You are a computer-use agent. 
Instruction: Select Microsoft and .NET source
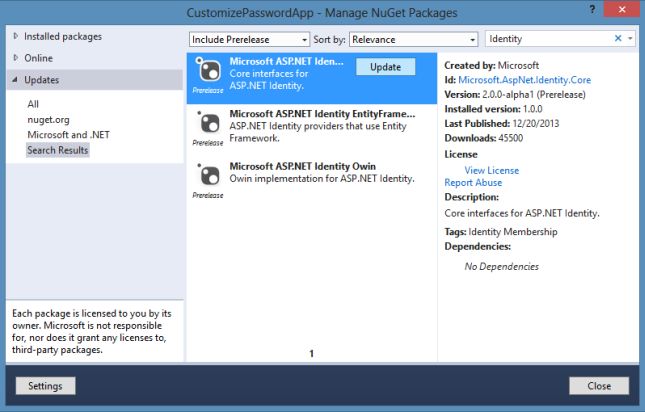click(x=68, y=135)
